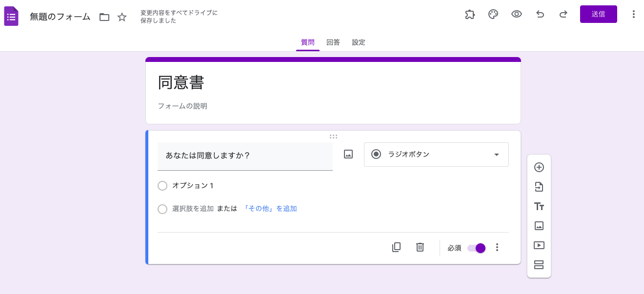Open the question's three-dot options menu
This screenshot has width=644, height=294.
tap(497, 247)
